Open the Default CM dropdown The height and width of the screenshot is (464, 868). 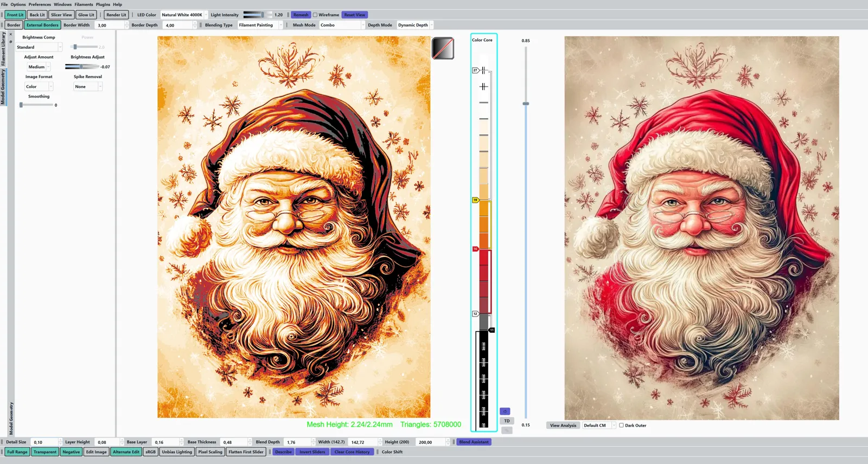tap(599, 426)
